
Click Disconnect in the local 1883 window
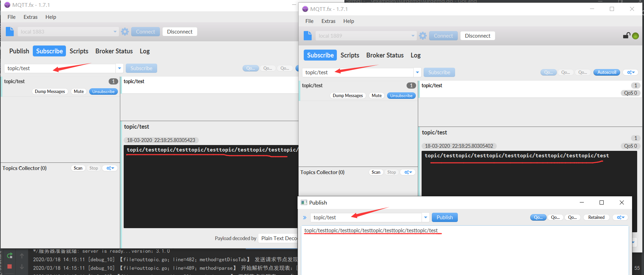tap(180, 32)
